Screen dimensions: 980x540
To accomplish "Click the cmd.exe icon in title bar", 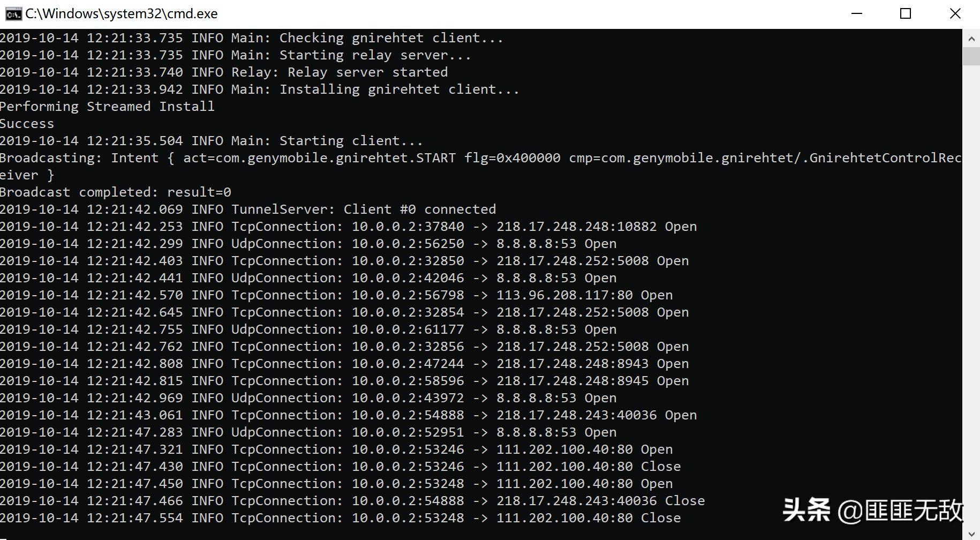I will click(x=13, y=14).
